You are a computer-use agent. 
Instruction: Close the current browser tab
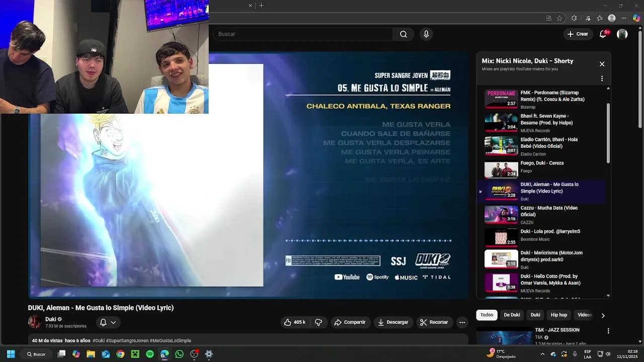click(250, 6)
